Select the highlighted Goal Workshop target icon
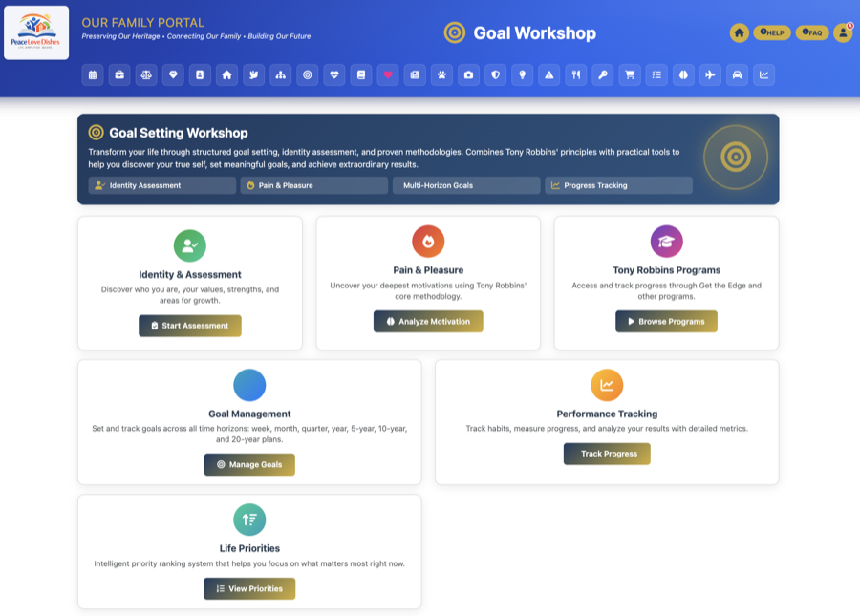This screenshot has height=616, width=860. 307,75
